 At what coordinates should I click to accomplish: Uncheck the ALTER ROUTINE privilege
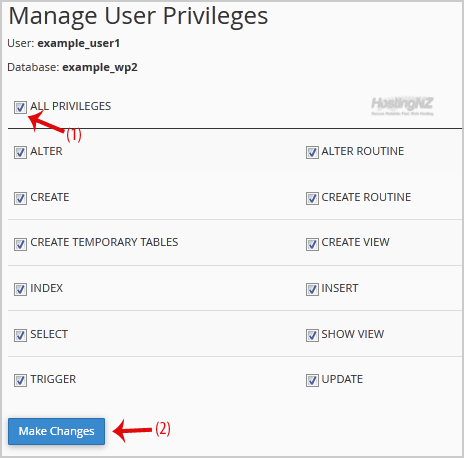(312, 152)
